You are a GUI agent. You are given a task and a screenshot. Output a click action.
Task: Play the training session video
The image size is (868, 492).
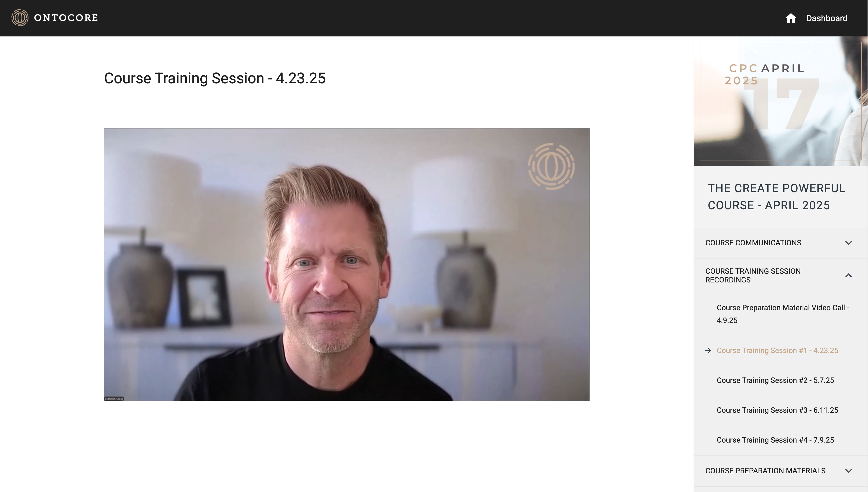tap(347, 264)
